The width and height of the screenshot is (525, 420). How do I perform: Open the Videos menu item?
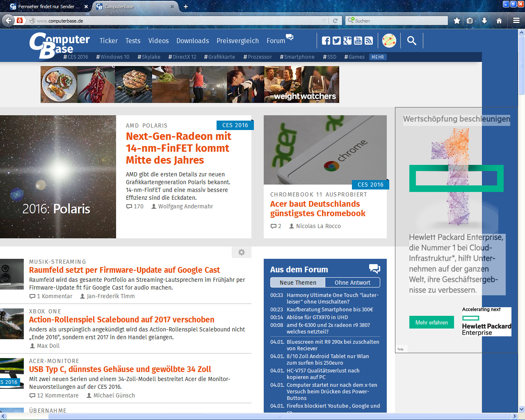158,41
